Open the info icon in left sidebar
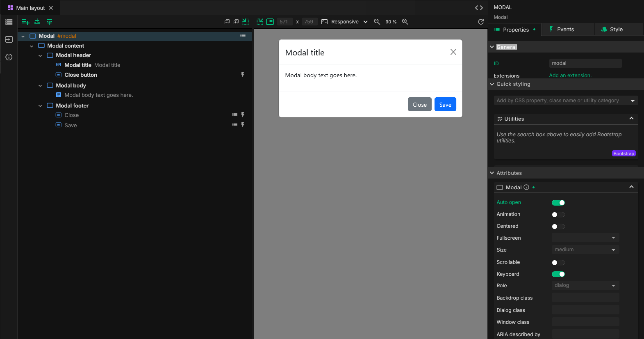The image size is (644, 339). click(x=9, y=57)
